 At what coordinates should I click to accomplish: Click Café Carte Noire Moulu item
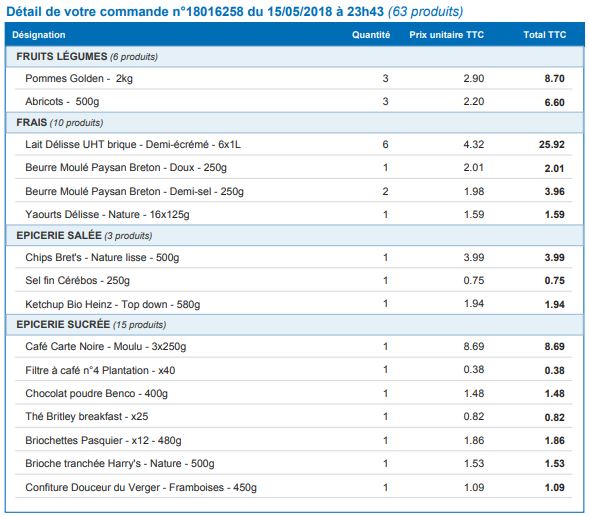[106, 347]
